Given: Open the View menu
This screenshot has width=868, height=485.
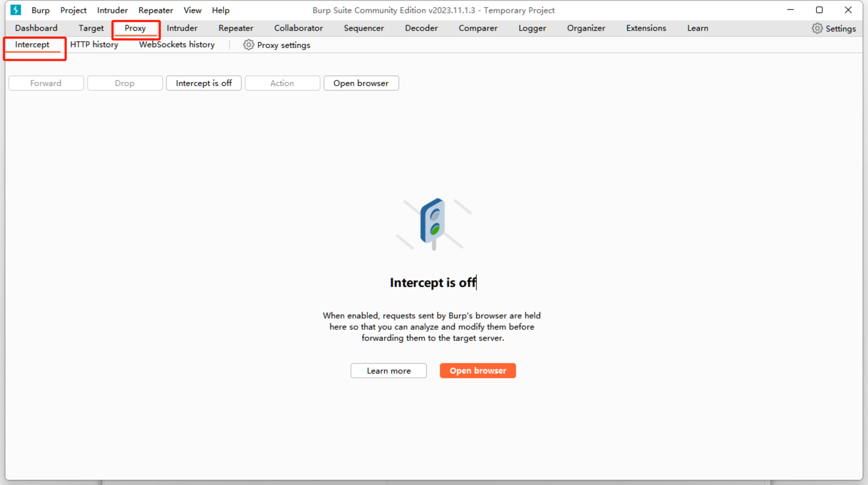Looking at the screenshot, I should (192, 10).
